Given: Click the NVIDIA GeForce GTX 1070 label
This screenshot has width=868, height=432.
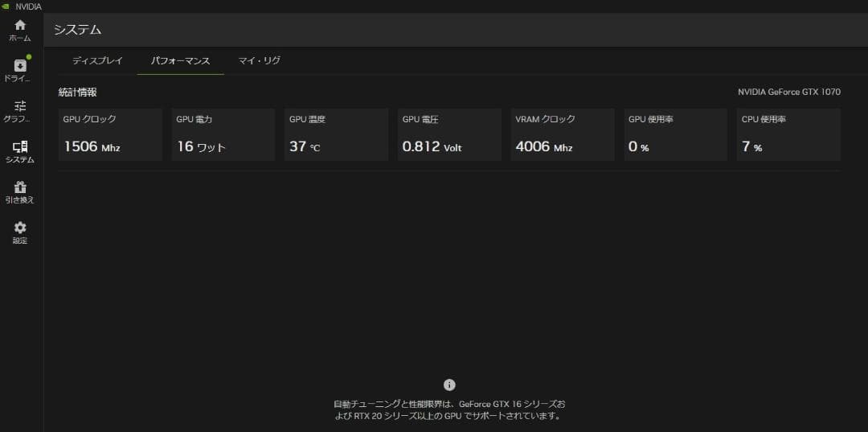Looking at the screenshot, I should (x=789, y=92).
